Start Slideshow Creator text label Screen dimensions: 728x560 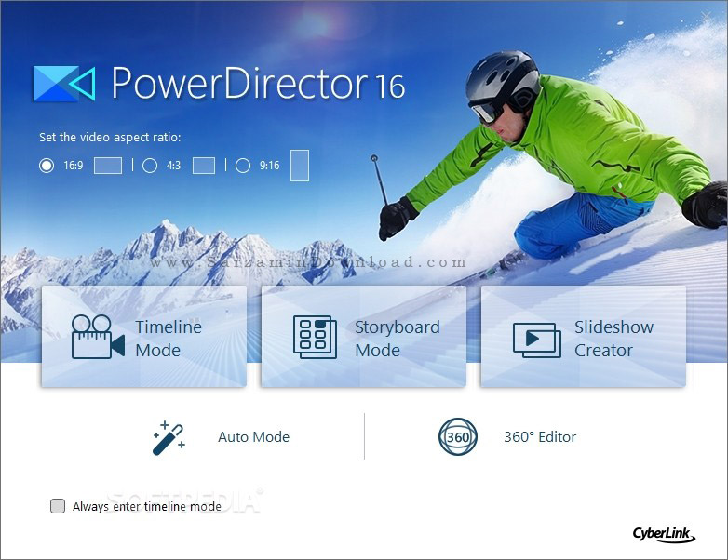613,339
